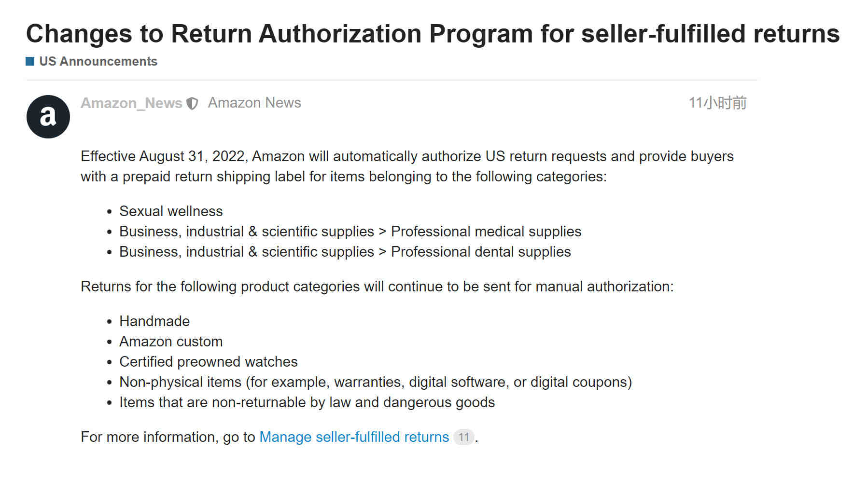868x480 pixels.
Task: Click the Sexual wellness bullet item
Action: point(171,211)
